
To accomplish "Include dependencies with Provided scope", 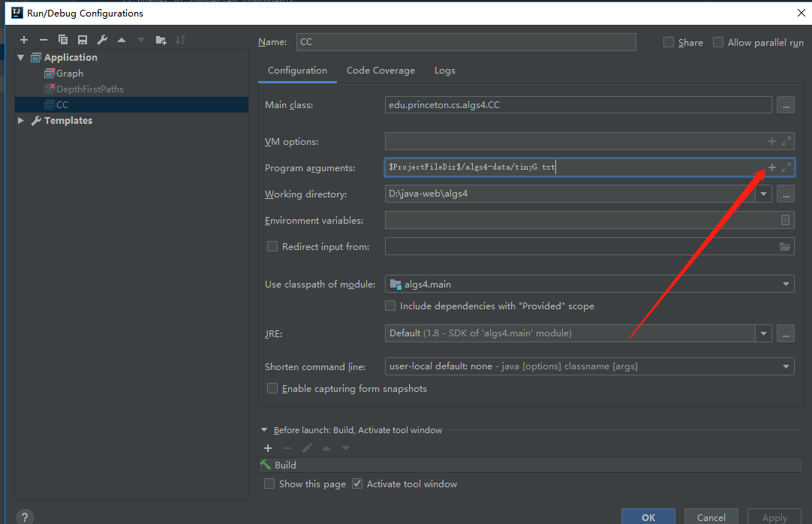I will 390,306.
